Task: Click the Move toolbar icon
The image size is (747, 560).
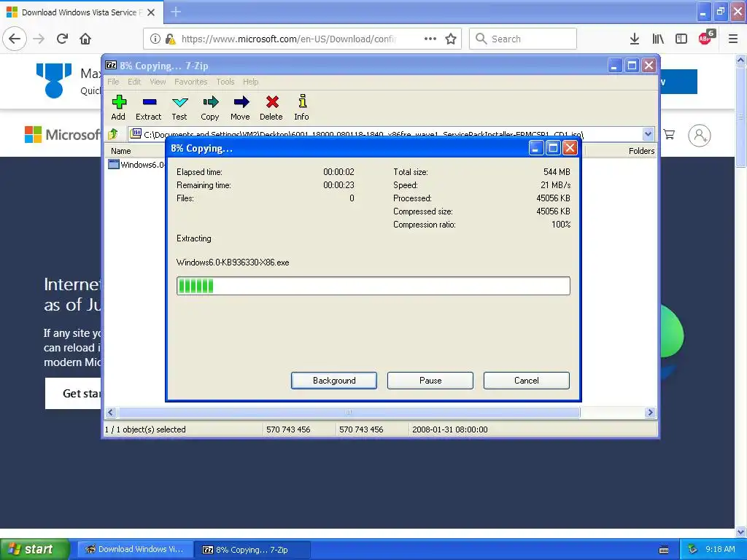Action: [241, 108]
